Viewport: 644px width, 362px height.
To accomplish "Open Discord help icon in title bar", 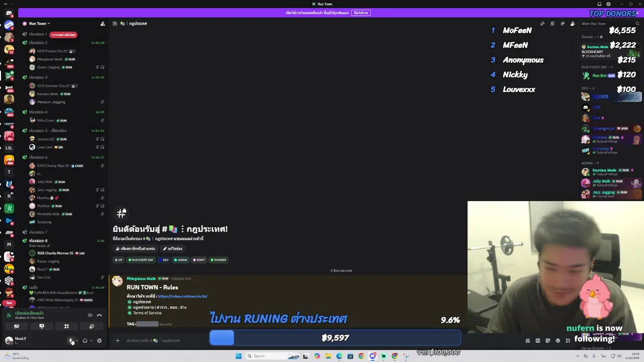I will point(608,4).
